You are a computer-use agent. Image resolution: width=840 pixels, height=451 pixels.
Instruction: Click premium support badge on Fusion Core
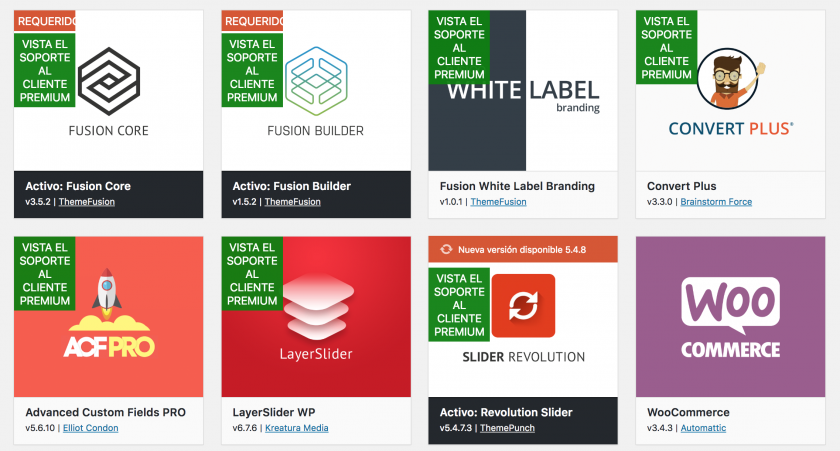click(x=45, y=71)
